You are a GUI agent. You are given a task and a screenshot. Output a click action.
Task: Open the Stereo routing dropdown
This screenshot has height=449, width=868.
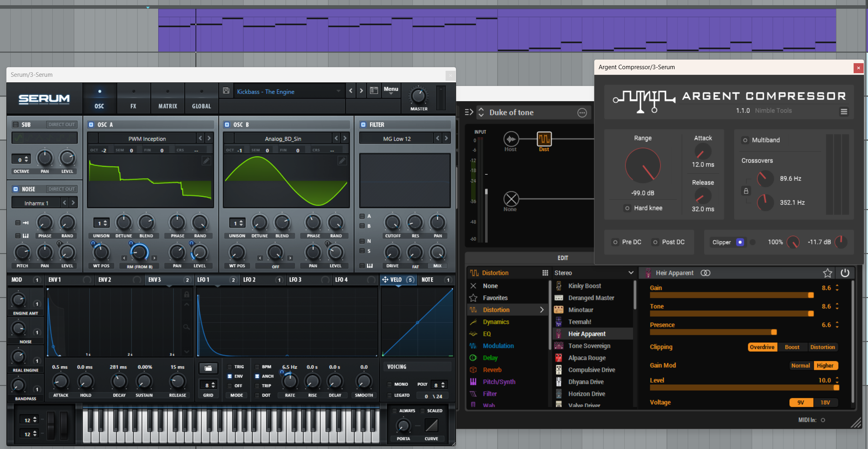click(593, 273)
